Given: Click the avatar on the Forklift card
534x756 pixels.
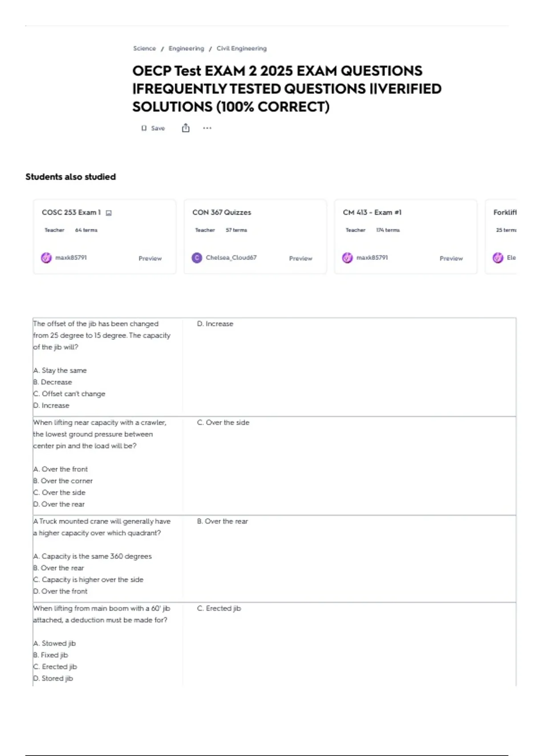Looking at the screenshot, I should point(498,257).
